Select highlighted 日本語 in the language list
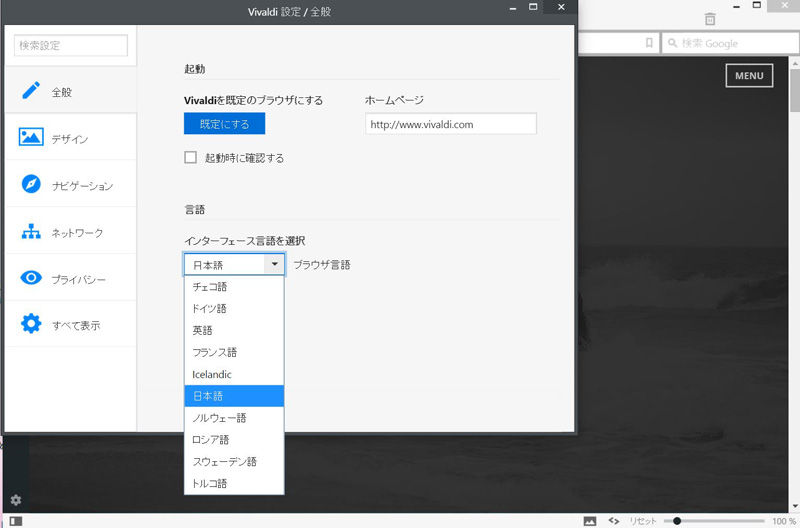This screenshot has width=800, height=528. click(234, 396)
